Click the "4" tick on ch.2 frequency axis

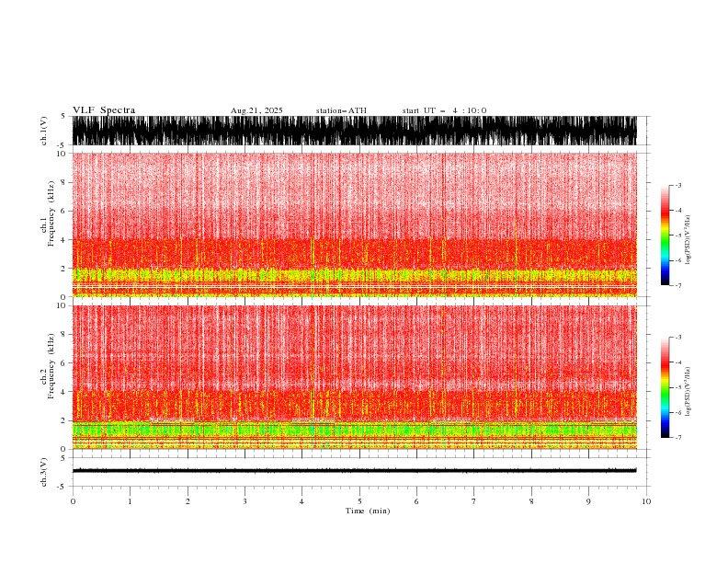coord(63,392)
